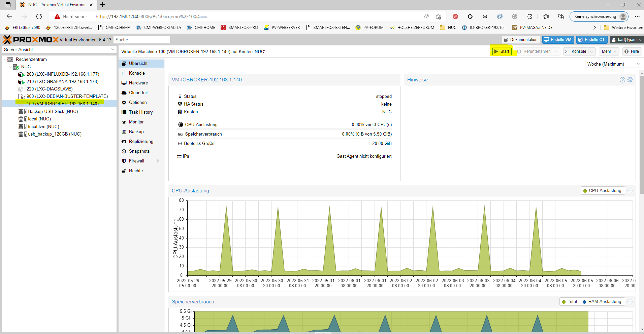The image size is (644, 334).
Task: Add page to favorites with star icon
Action: 438,16
